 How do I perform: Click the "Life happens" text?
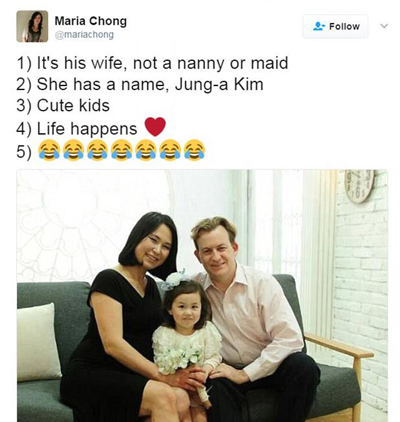click(x=87, y=129)
